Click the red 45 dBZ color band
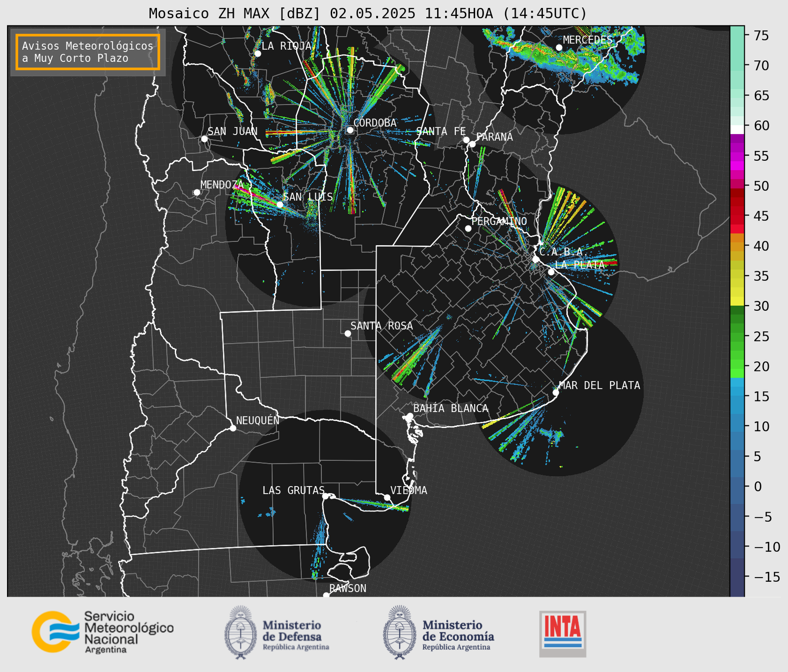788x672 pixels. coord(737,216)
